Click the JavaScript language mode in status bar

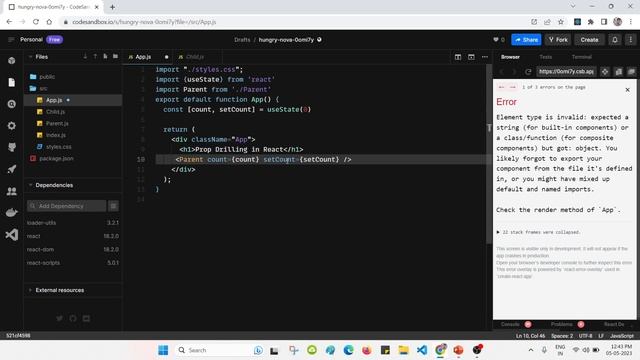622,336
